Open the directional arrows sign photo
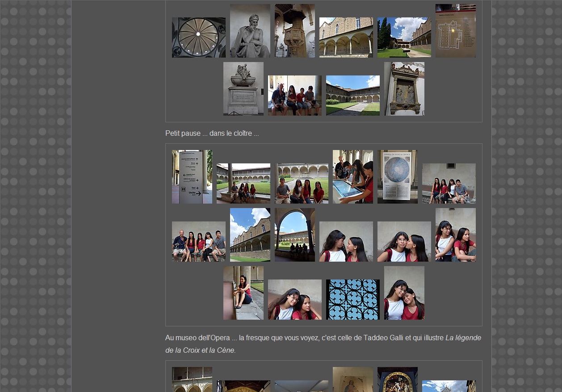 point(192,177)
